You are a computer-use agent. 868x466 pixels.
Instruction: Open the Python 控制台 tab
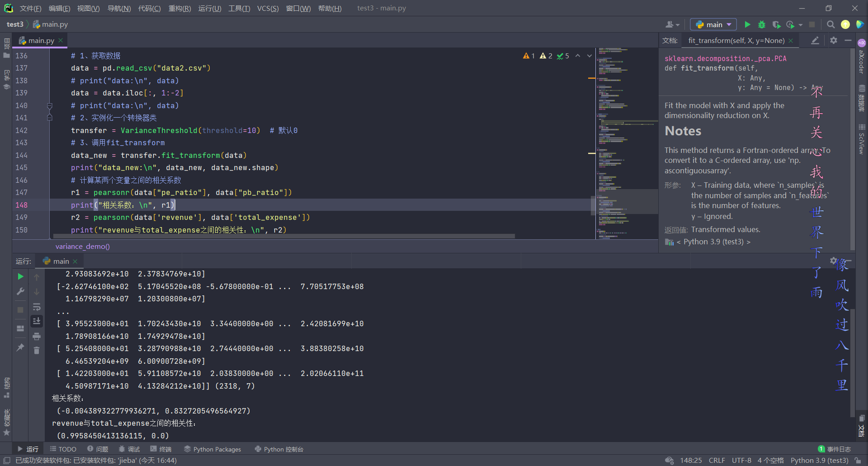(x=279, y=449)
